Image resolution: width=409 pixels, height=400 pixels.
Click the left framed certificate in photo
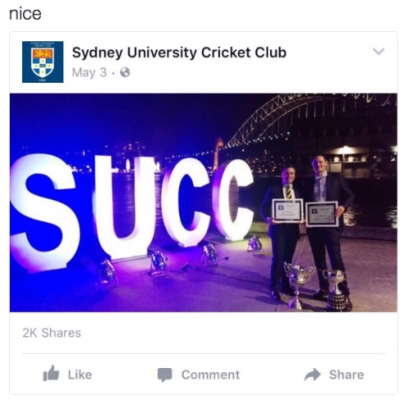coord(288,210)
